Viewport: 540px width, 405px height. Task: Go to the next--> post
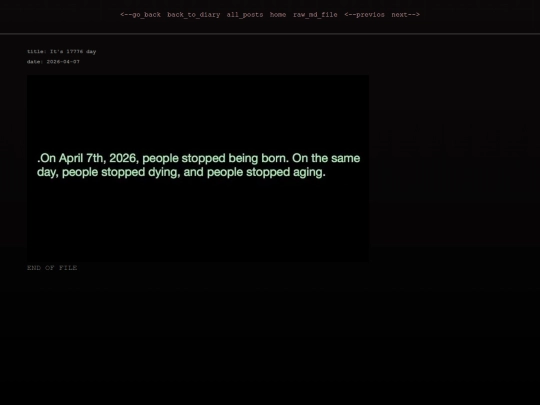(405, 15)
